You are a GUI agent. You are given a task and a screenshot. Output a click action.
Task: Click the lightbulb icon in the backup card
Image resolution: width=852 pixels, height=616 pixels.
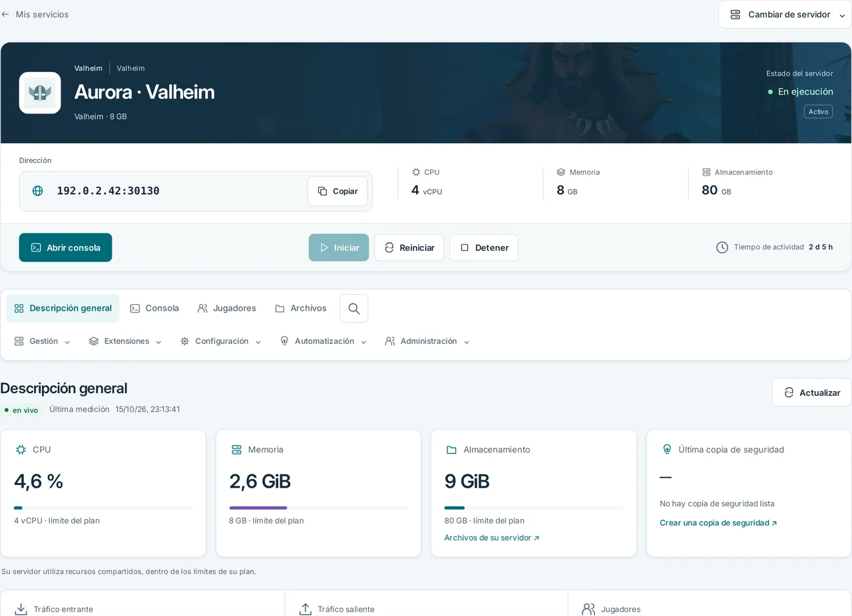coord(667,450)
